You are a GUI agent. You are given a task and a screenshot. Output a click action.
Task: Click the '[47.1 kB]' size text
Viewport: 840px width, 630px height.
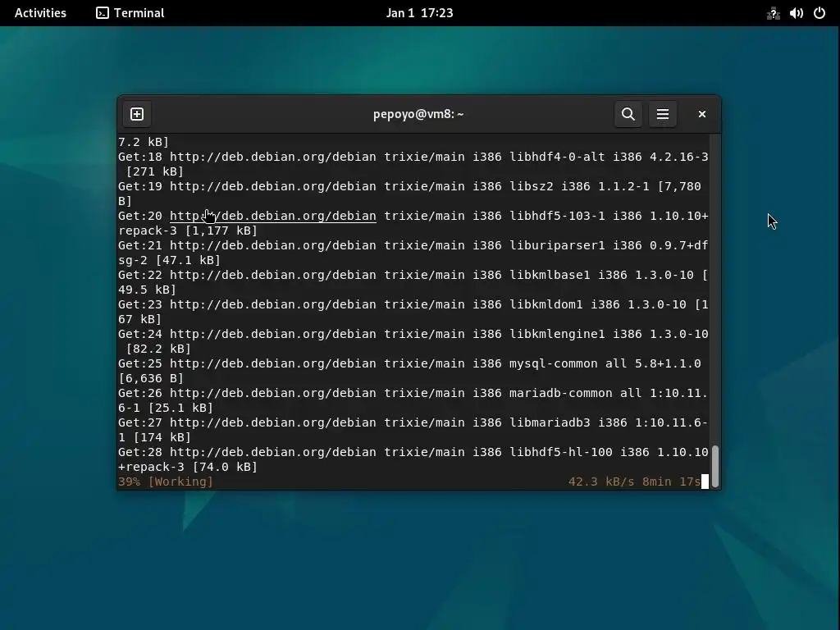pyautogui.click(x=188, y=260)
